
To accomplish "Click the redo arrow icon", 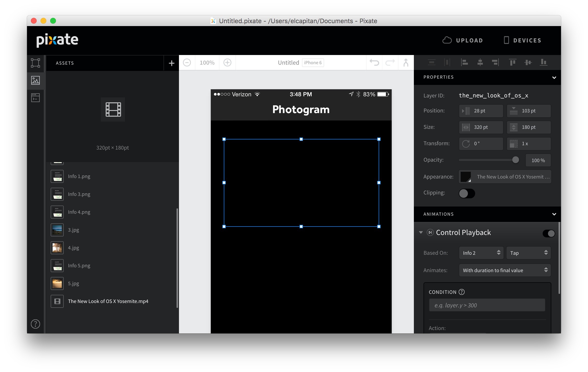I will click(390, 62).
